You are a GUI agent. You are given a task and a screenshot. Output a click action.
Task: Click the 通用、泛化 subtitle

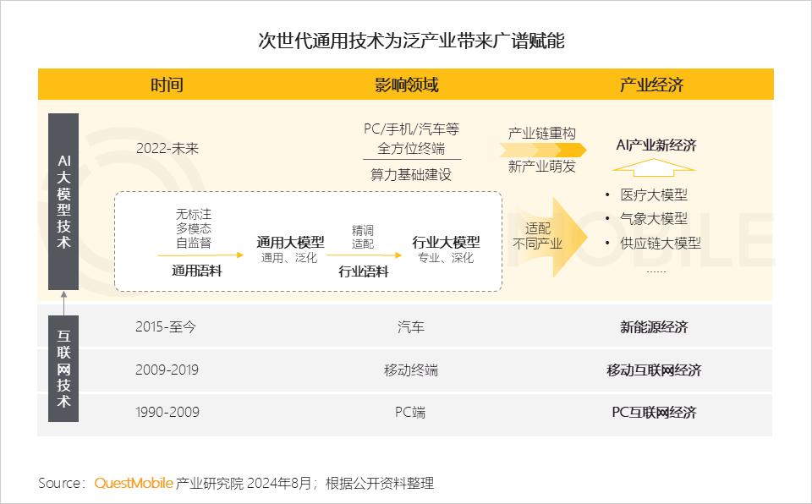pyautogui.click(x=289, y=257)
